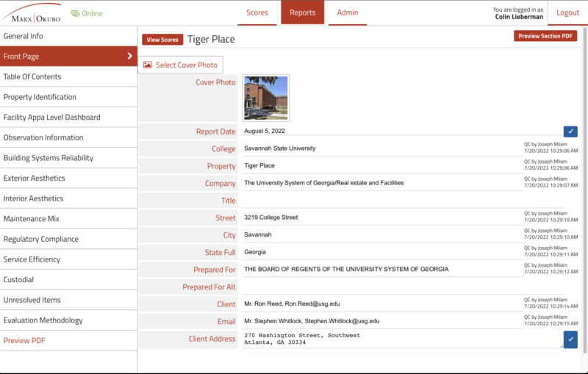588x374 pixels.
Task: Open the Scores tab
Action: point(257,12)
